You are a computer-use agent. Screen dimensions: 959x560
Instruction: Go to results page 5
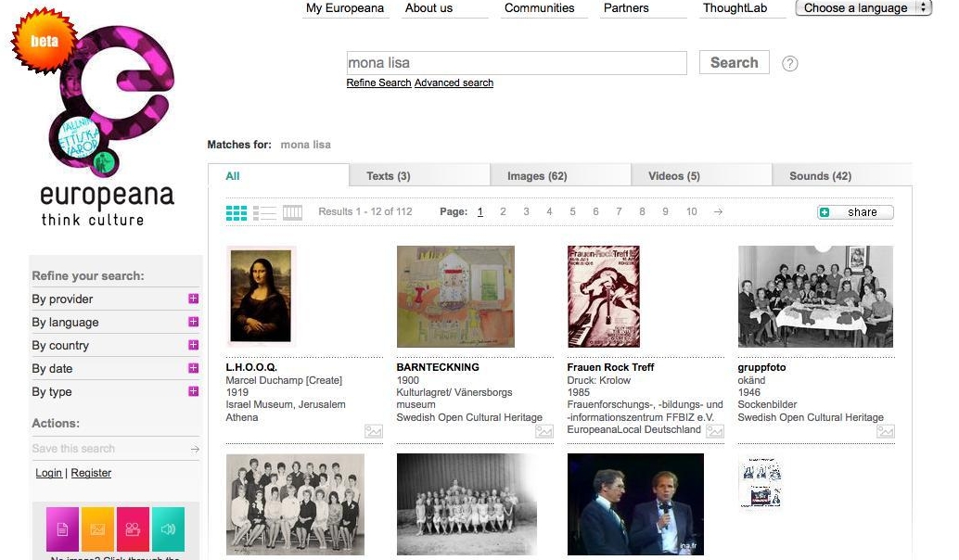(572, 211)
